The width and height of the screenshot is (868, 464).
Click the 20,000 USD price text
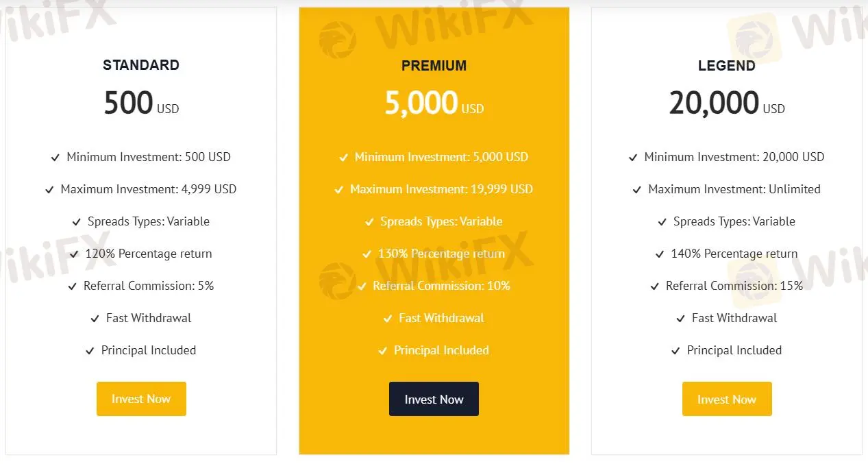(x=727, y=103)
